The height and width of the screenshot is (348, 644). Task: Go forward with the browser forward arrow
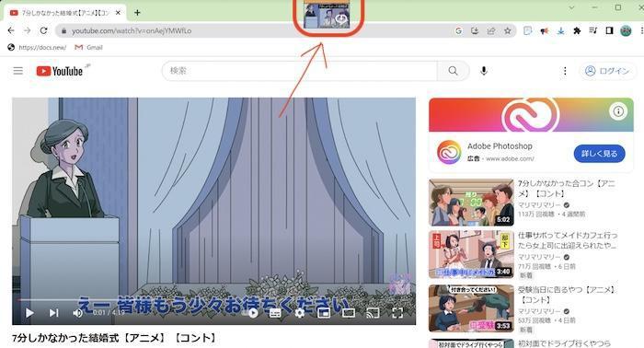click(x=27, y=30)
